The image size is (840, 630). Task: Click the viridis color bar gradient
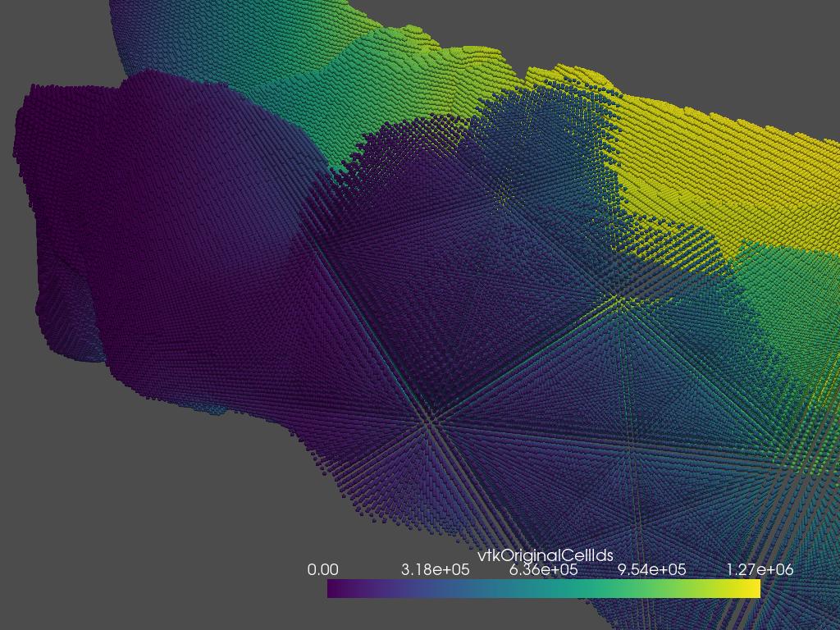[x=544, y=588]
